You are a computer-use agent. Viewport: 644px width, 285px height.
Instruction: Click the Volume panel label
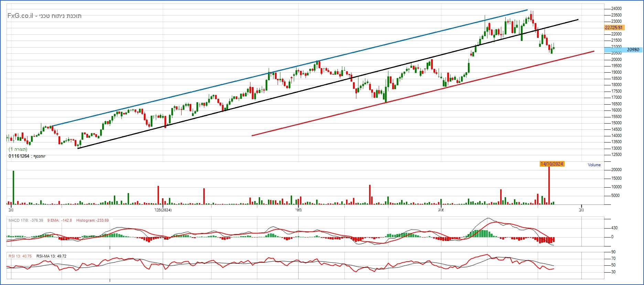[594, 165]
